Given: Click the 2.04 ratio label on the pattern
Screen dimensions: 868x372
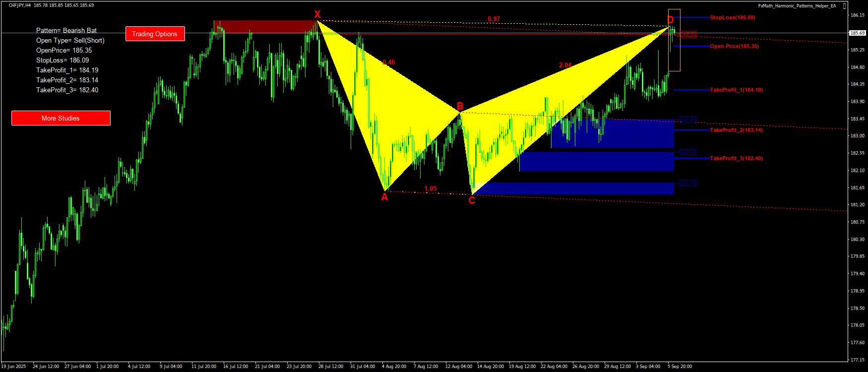Looking at the screenshot, I should point(565,65).
